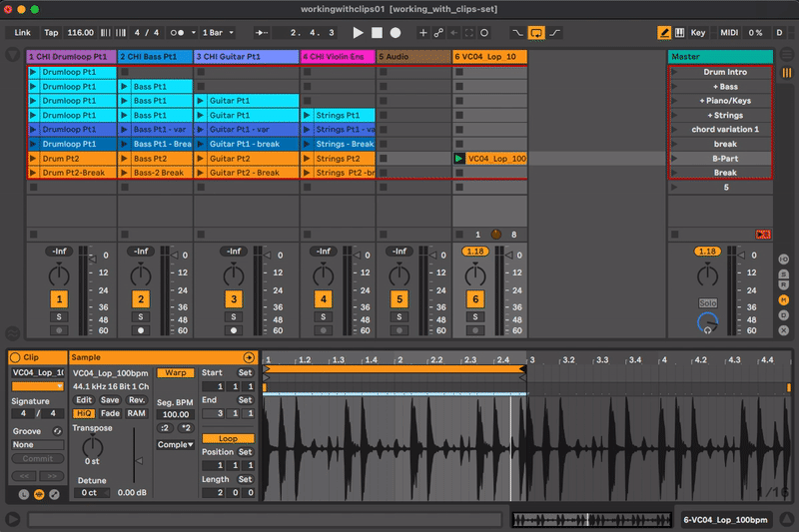
Task: Solo track 3
Action: tap(234, 316)
